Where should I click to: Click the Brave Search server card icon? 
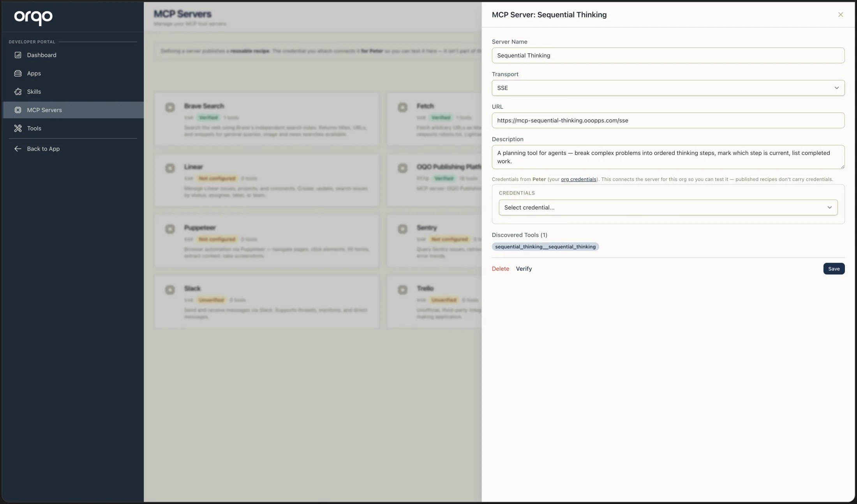[x=170, y=107]
